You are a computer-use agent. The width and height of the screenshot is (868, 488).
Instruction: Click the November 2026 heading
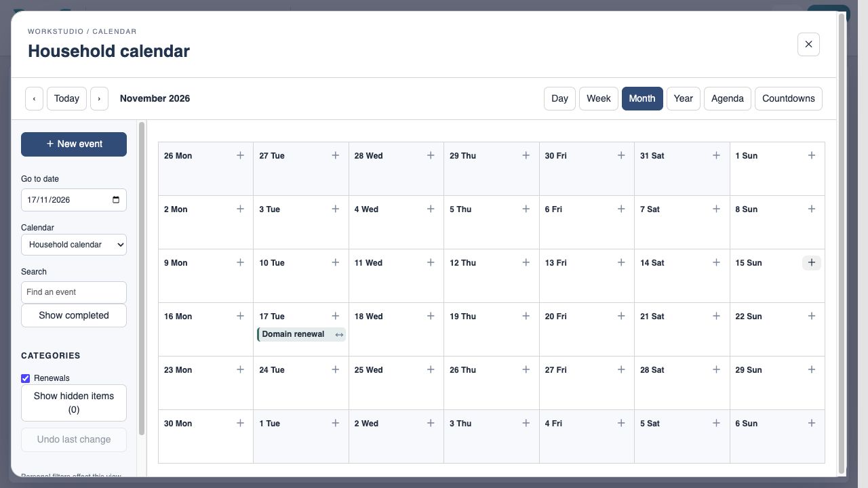click(155, 98)
